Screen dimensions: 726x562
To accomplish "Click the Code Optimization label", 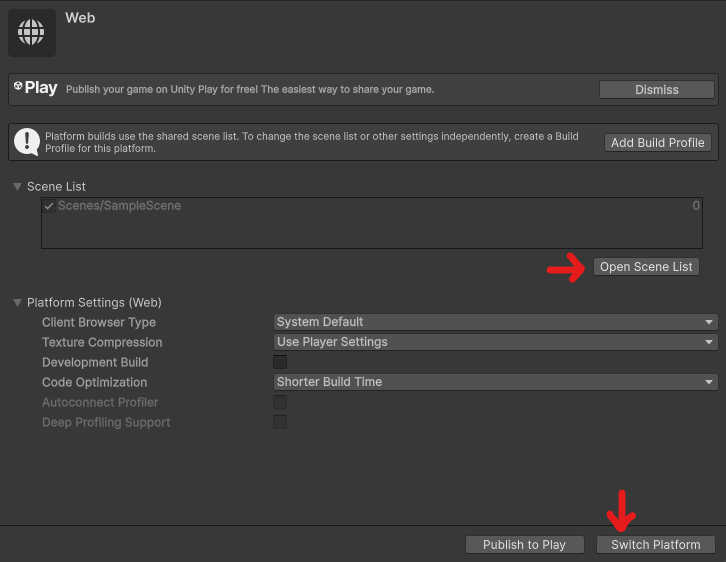I will tap(94, 382).
